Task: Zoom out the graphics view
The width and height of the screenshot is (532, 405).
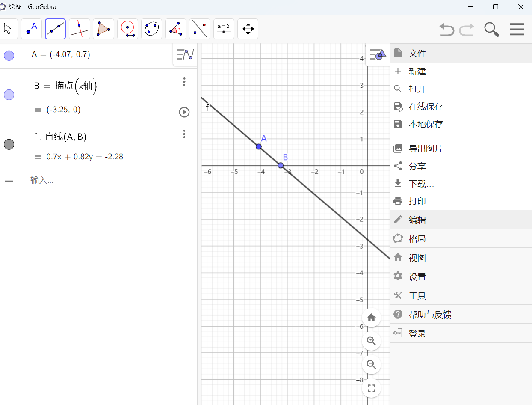Action: pos(371,365)
